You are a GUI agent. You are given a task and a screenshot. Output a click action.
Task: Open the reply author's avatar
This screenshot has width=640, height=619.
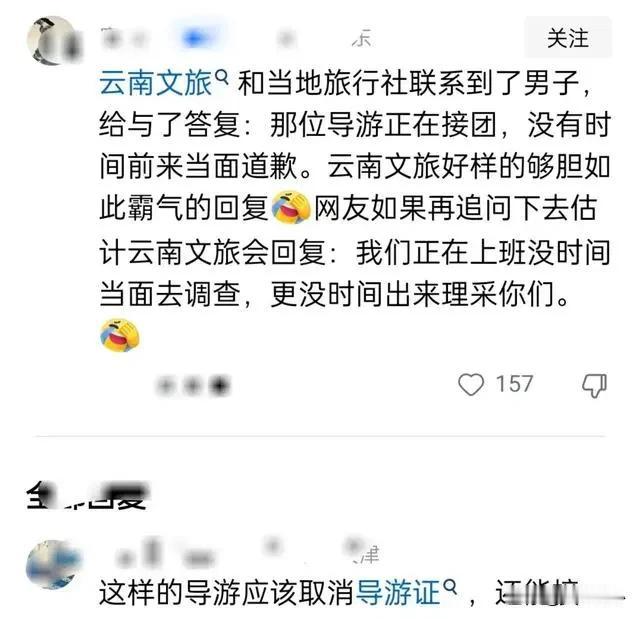coord(53,563)
